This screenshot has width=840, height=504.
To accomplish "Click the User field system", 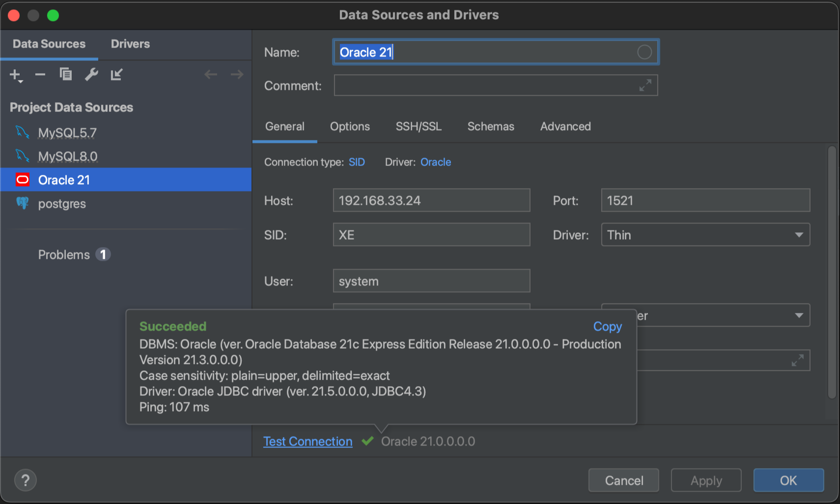I will (x=431, y=281).
